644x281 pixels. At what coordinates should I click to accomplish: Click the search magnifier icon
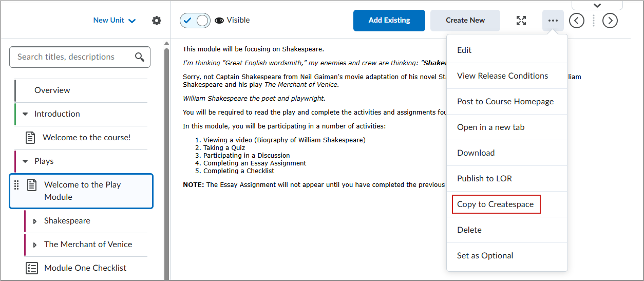pyautogui.click(x=140, y=57)
